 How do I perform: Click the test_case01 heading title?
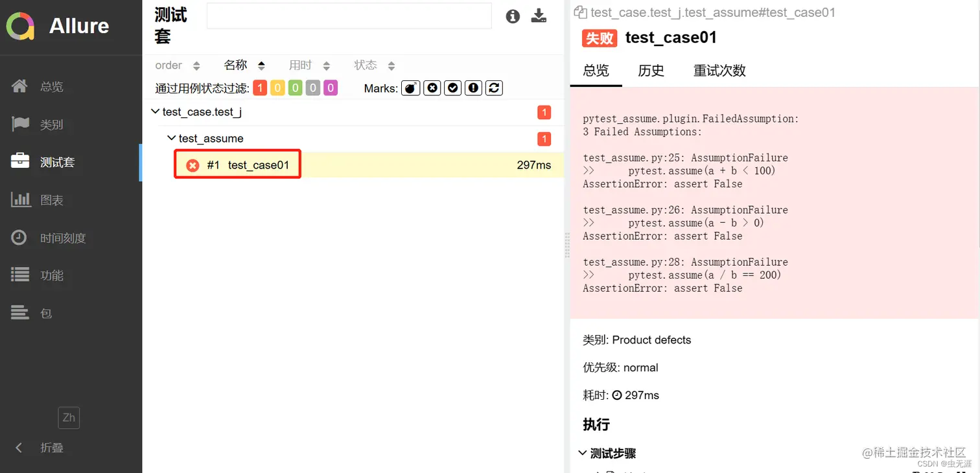671,38
